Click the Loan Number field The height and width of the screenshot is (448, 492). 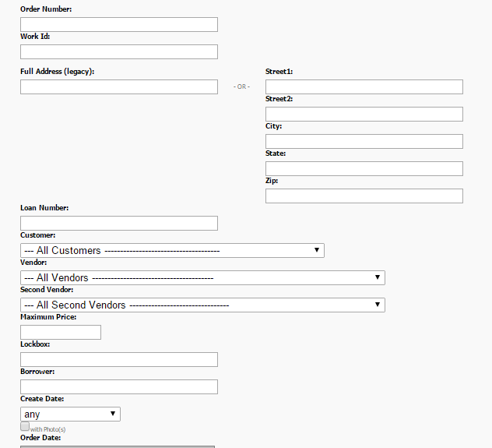click(119, 223)
